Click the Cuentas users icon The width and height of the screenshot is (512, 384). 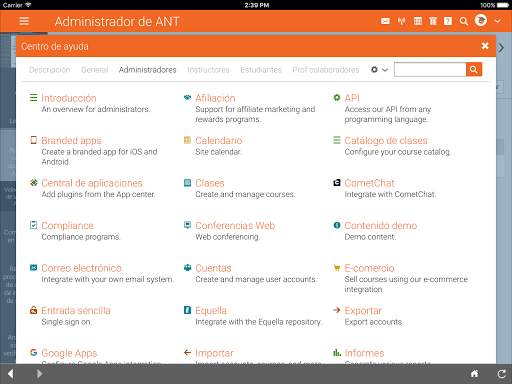[187, 267]
